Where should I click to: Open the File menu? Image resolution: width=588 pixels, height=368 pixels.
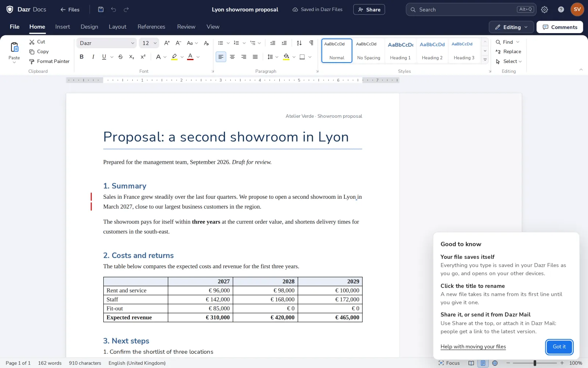click(x=15, y=27)
